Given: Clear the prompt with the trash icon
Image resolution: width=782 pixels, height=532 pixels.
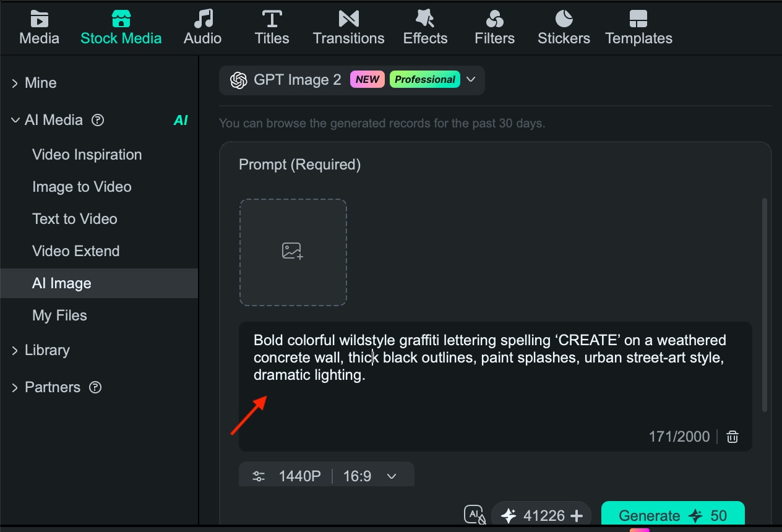Looking at the screenshot, I should 733,437.
